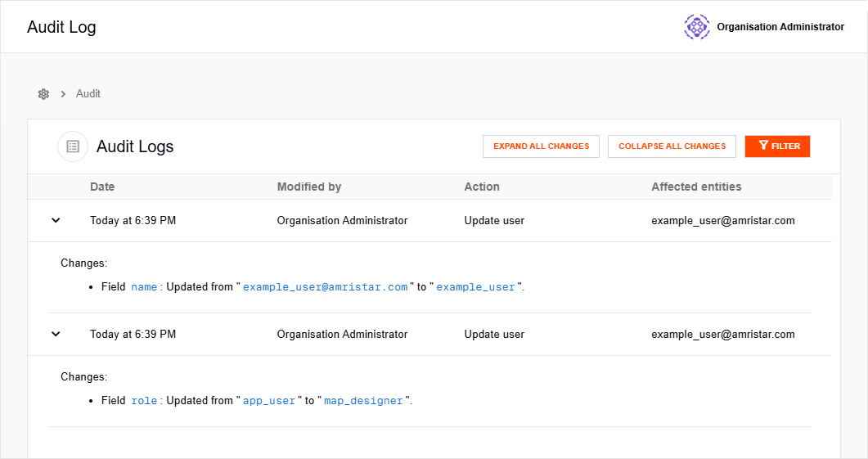Image resolution: width=868 pixels, height=459 pixels.
Task: Collapse the name-change log entry chevron
Action: 56,220
